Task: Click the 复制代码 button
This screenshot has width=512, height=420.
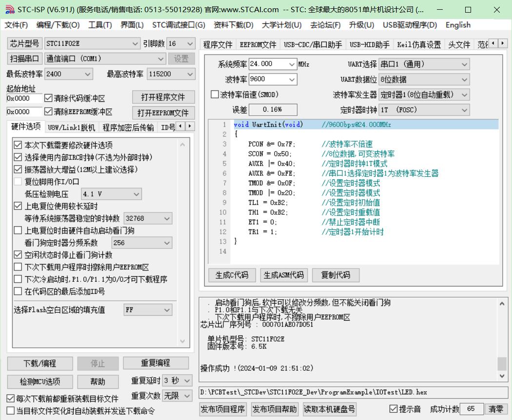Action: pos(335,275)
